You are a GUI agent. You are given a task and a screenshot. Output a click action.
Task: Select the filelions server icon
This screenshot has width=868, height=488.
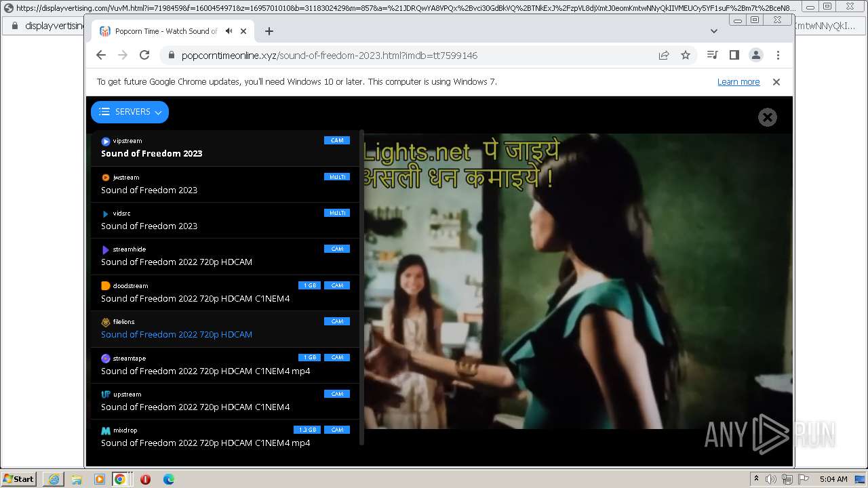click(105, 322)
